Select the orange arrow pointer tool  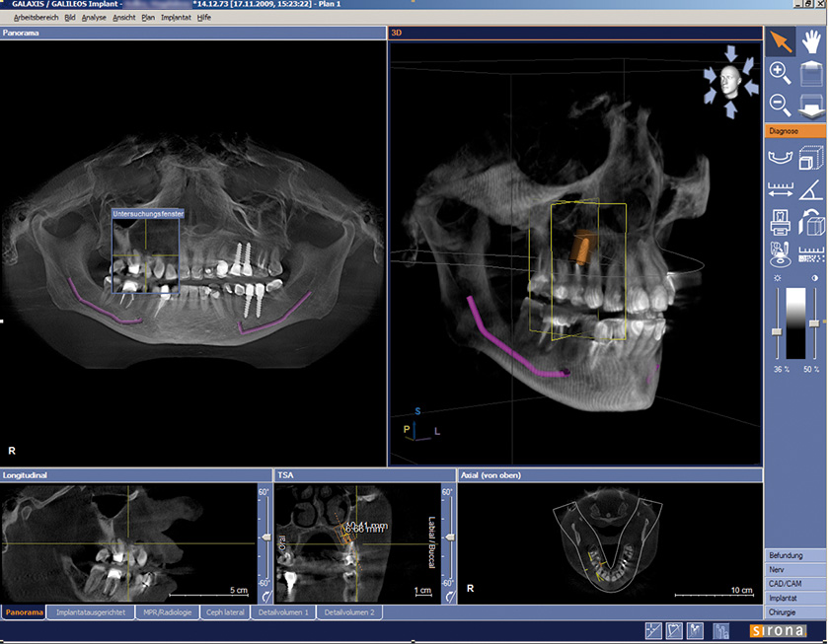(x=781, y=41)
